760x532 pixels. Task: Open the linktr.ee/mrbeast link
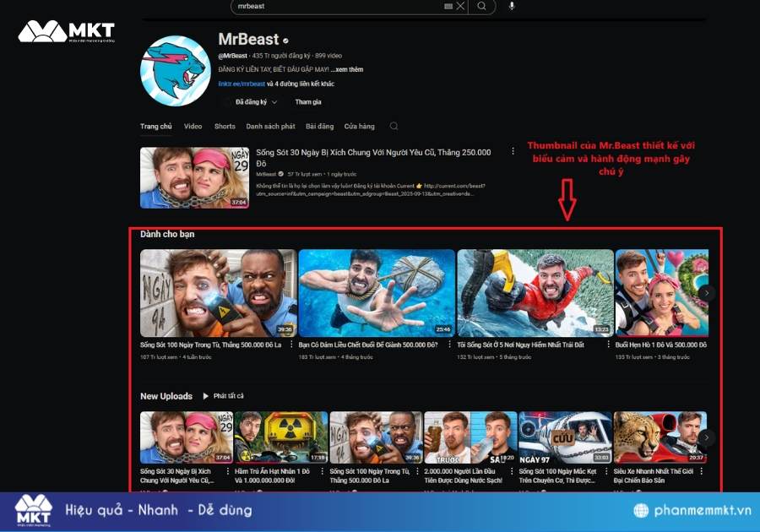tap(242, 84)
